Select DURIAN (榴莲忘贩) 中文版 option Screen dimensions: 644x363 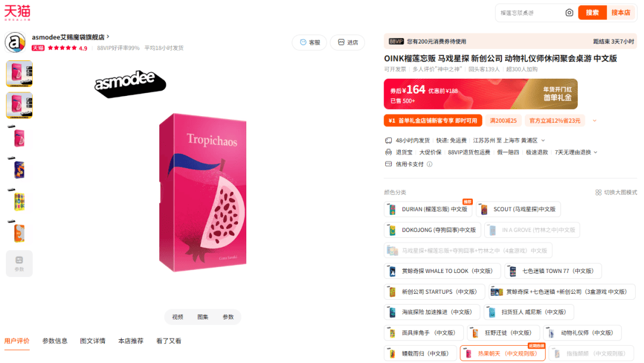click(428, 209)
